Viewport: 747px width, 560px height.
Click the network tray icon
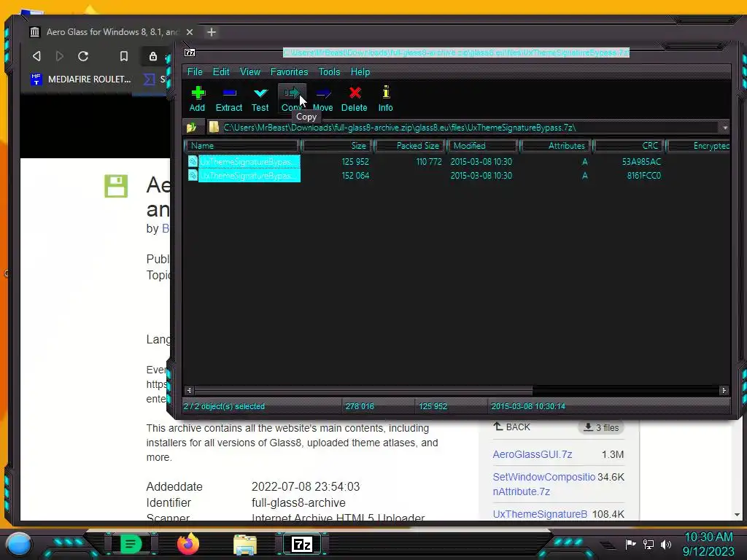(649, 544)
